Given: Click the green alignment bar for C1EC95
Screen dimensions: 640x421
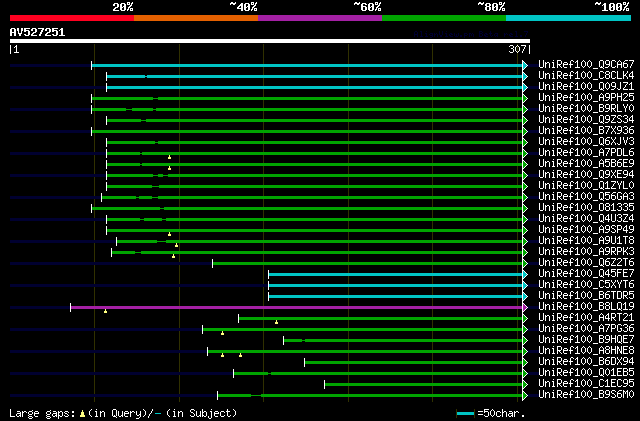Looking at the screenshot, I should (424, 384).
